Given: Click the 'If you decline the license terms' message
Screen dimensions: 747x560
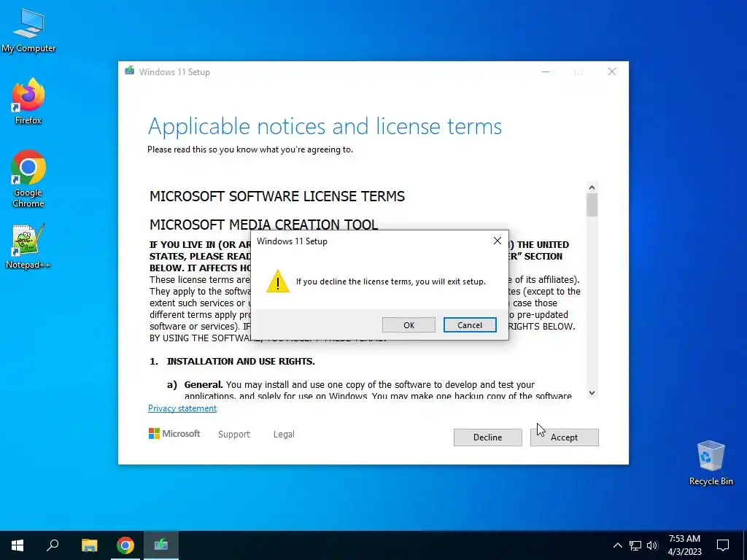Looking at the screenshot, I should (x=391, y=281).
